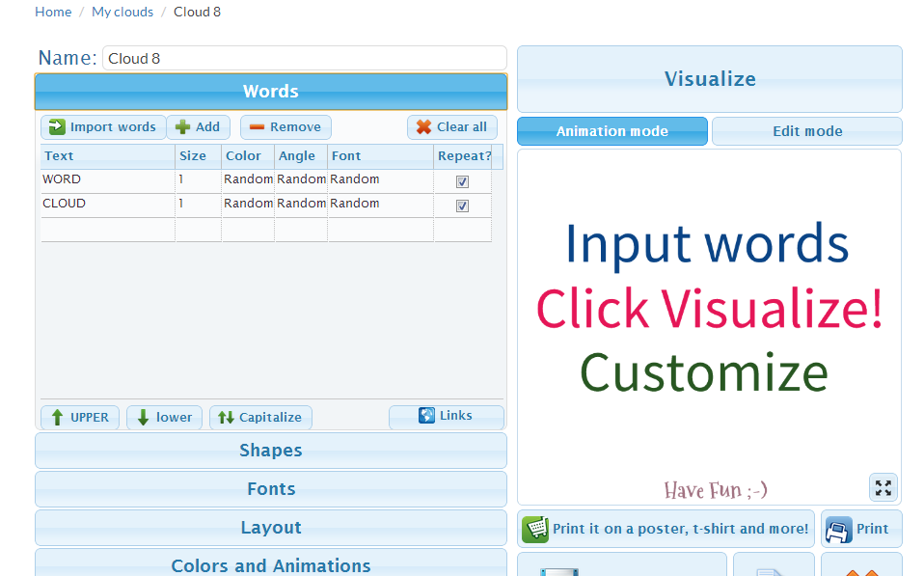The image size is (924, 576).
Task: Click the Size cell of the CLOUD row
Action: 199,206
